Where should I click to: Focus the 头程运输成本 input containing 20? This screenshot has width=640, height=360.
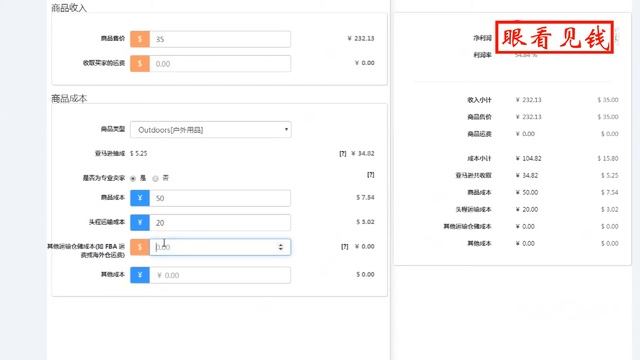coord(220,222)
